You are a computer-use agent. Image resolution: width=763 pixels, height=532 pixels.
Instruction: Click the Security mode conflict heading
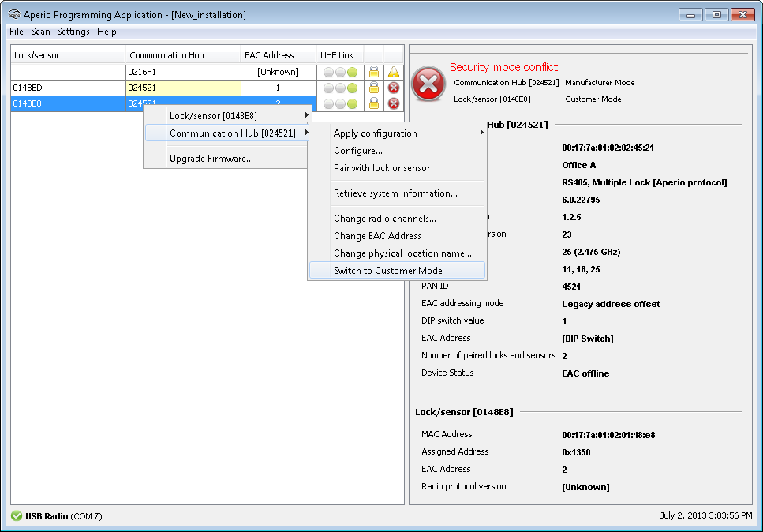(503, 67)
